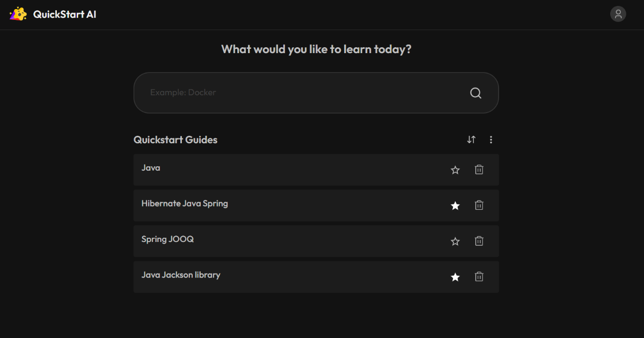Click the QuickStart AI logo icon

click(18, 14)
